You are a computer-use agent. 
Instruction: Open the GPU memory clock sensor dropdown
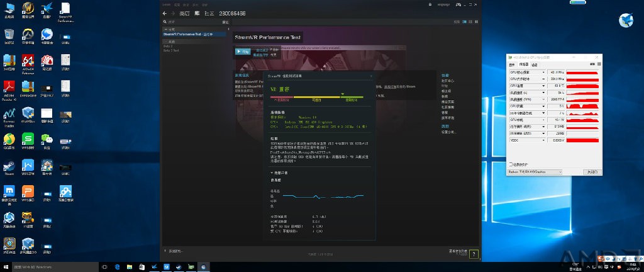coord(544,79)
